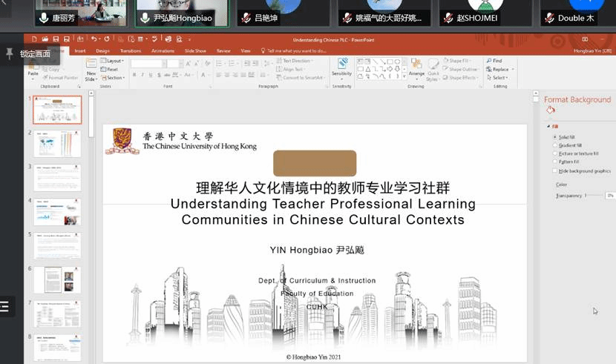Click Undo in the Quick Access Toolbar
616x364 pixels.
pyautogui.click(x=94, y=39)
